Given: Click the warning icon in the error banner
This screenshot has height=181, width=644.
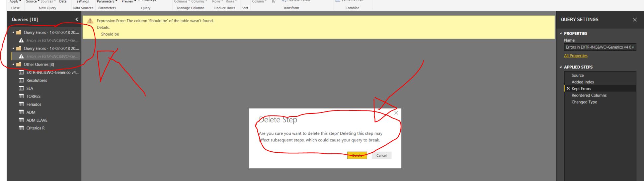Looking at the screenshot, I should click(x=90, y=21).
